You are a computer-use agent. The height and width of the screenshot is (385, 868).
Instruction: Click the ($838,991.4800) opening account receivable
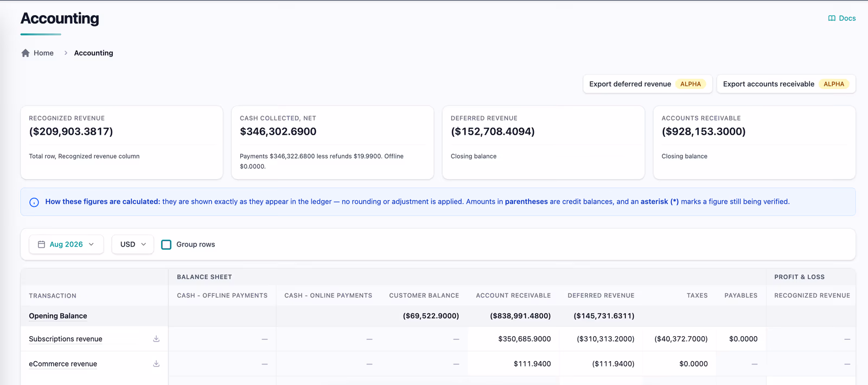pyautogui.click(x=520, y=316)
